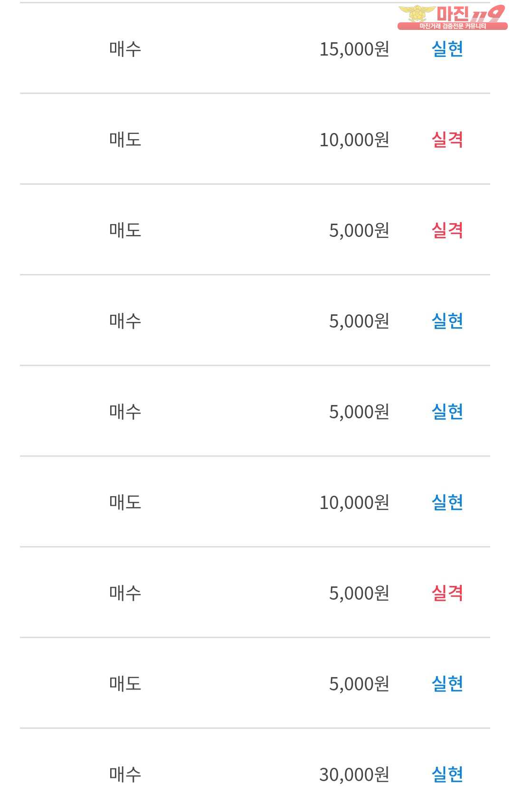The width and height of the screenshot is (513, 812).
Task: Click the 마진거래 검증전문 커뮤니티 banner text
Action: 452,26
